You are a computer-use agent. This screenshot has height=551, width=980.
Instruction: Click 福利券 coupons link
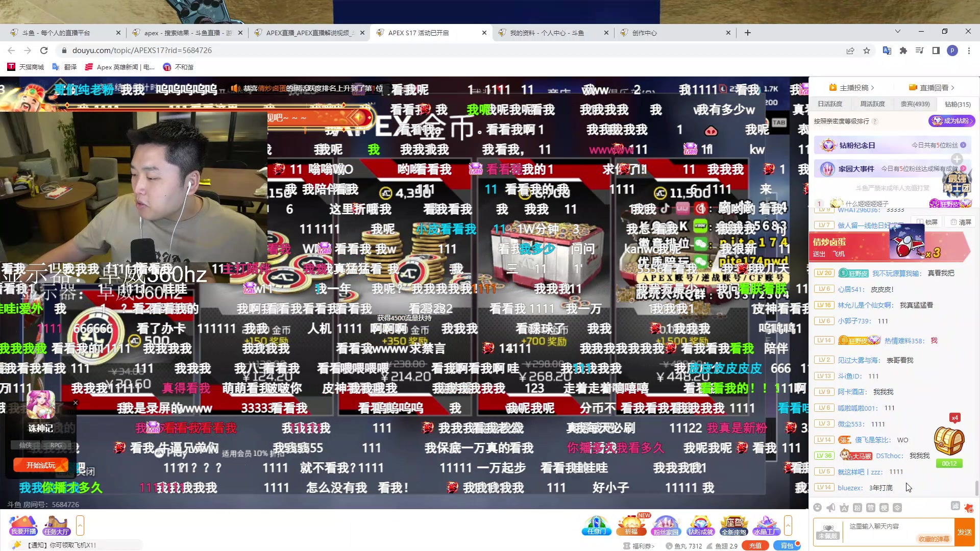click(639, 546)
